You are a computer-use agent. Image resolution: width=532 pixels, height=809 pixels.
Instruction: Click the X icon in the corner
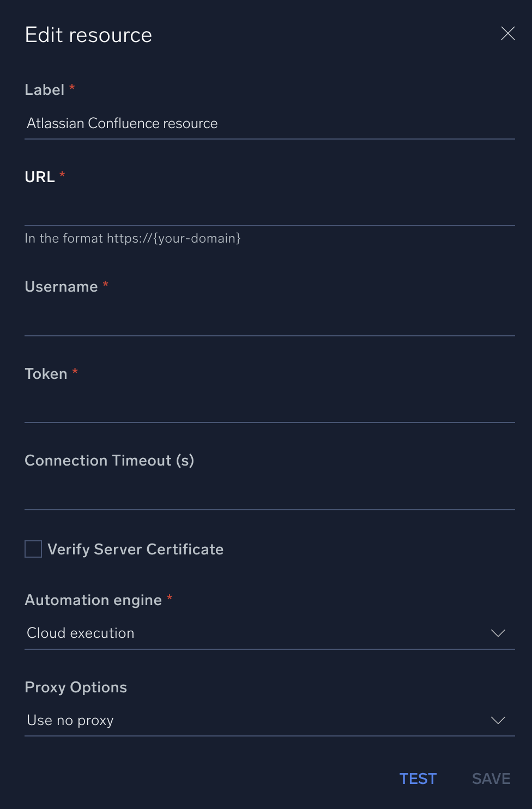pos(508,33)
